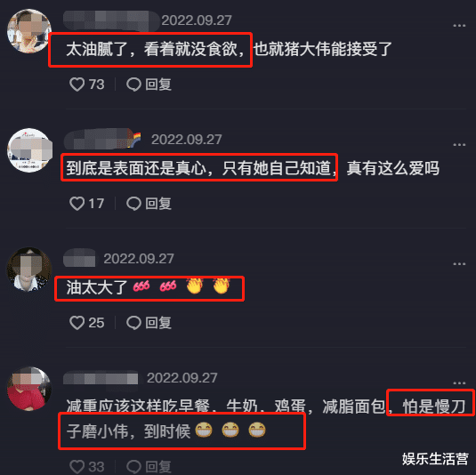Select the comment text 真有这么爱吗
Screen dimensions: 476x475
click(393, 168)
